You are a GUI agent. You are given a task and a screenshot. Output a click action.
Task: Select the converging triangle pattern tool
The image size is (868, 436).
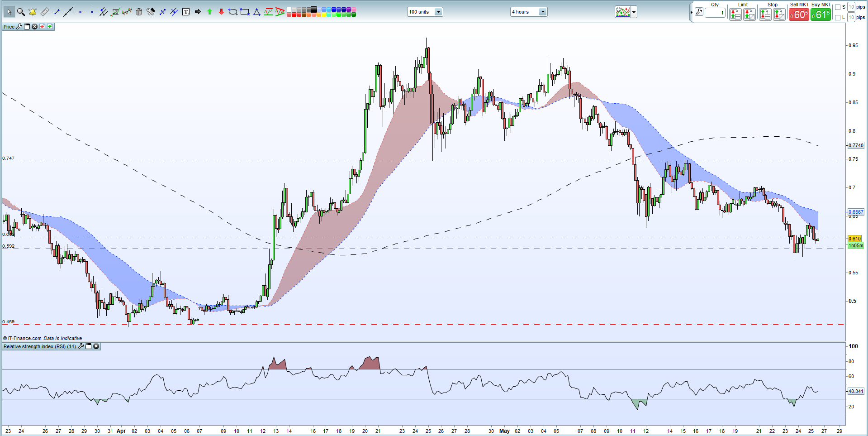pyautogui.click(x=280, y=12)
